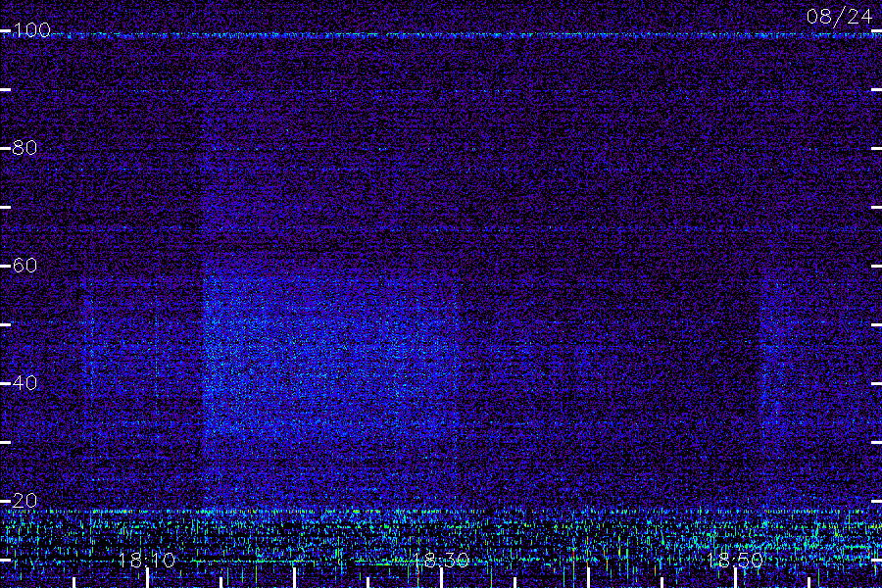Viewport: 882px width, 588px height.
Task: Click the 08/24 date label
Action: 839,17
